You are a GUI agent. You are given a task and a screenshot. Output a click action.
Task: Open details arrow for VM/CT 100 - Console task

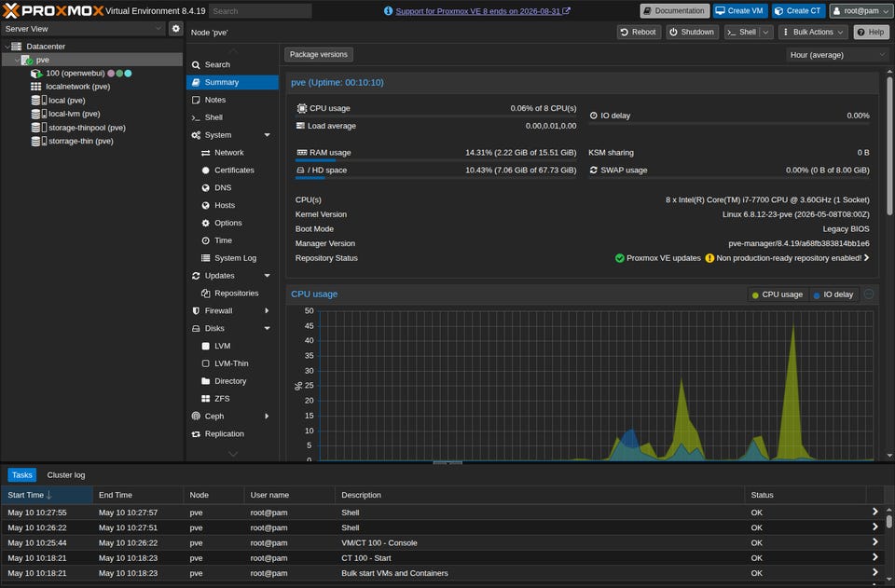coord(875,542)
